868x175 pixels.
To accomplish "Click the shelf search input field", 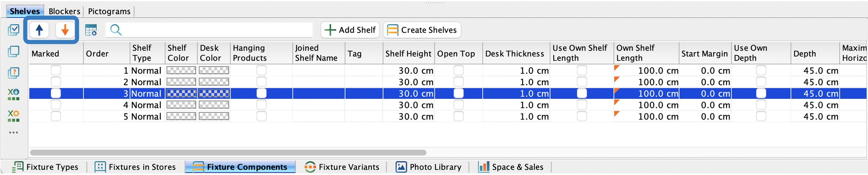I will point(209,30).
